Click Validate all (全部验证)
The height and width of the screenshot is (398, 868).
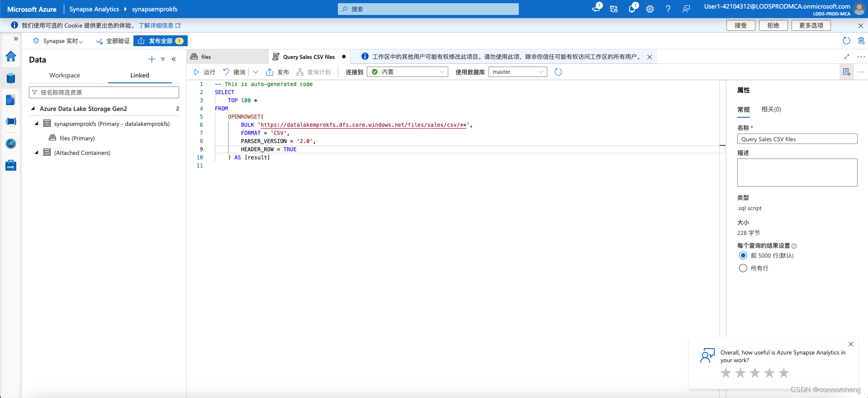point(113,41)
